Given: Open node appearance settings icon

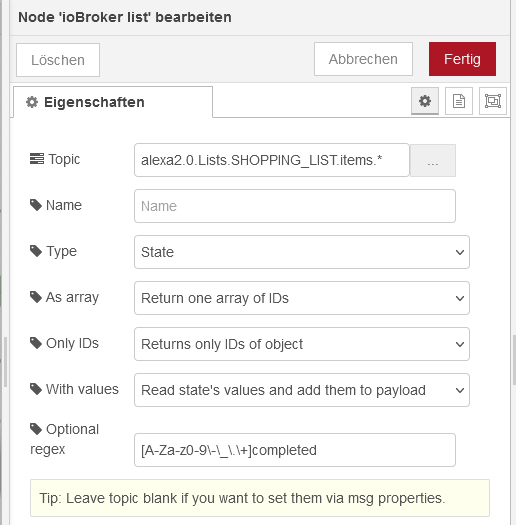Looking at the screenshot, I should click(493, 101).
